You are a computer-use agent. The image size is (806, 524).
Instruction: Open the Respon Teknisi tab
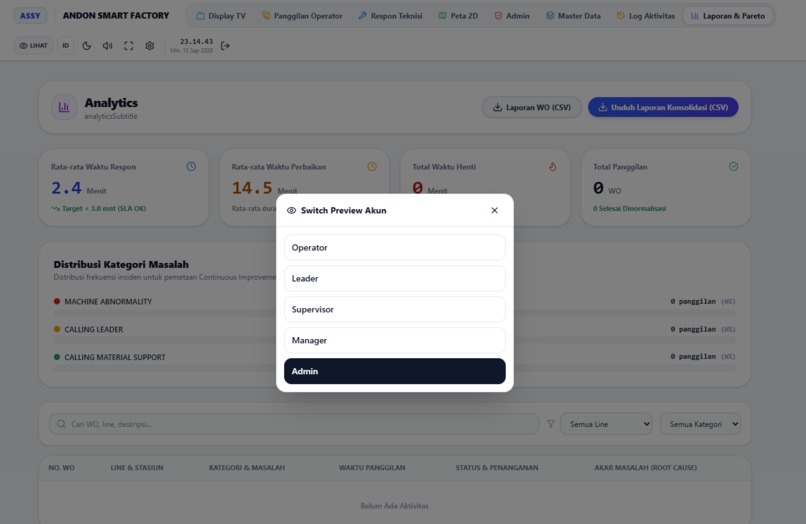(390, 16)
